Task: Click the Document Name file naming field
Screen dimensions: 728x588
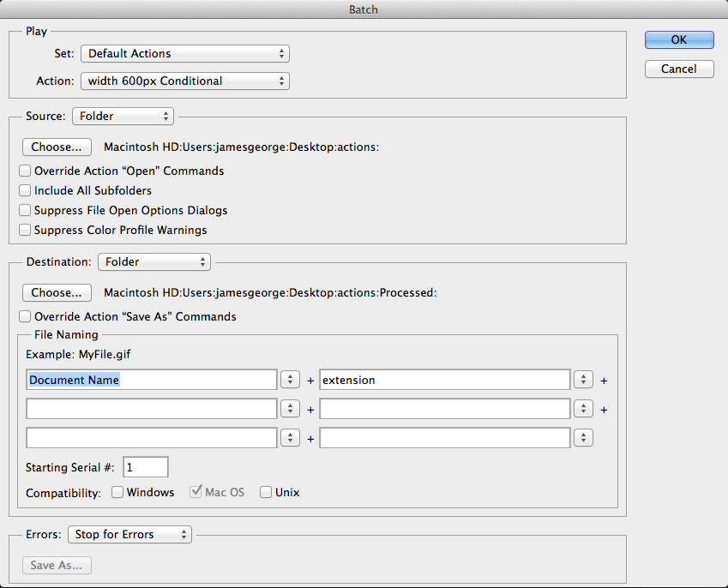Action: 151,380
